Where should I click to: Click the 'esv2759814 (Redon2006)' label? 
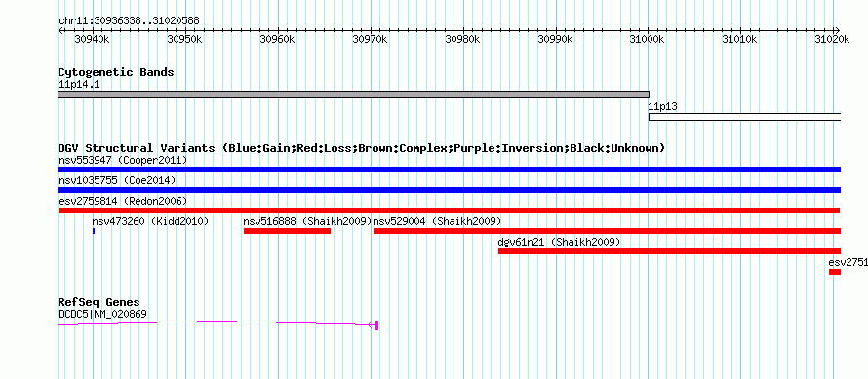click(x=123, y=202)
